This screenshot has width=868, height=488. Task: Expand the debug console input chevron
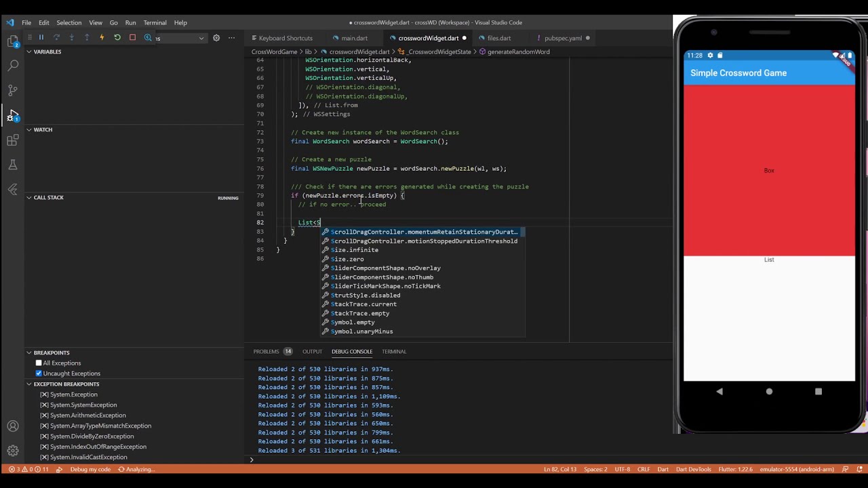252,460
